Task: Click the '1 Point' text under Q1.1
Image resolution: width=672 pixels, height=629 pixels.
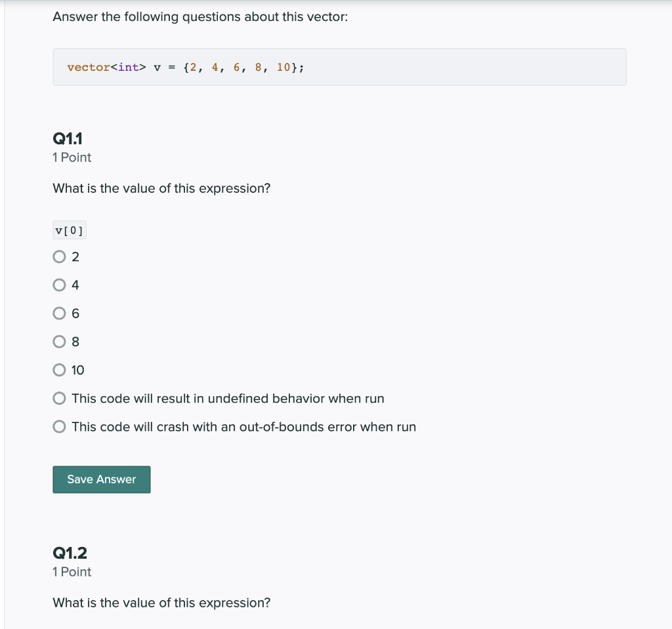Action: (72, 157)
